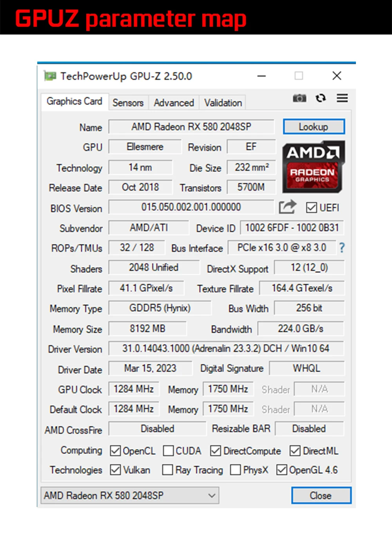The image size is (392, 536).
Task: Minimize the GPU-Z window
Action: 261,76
